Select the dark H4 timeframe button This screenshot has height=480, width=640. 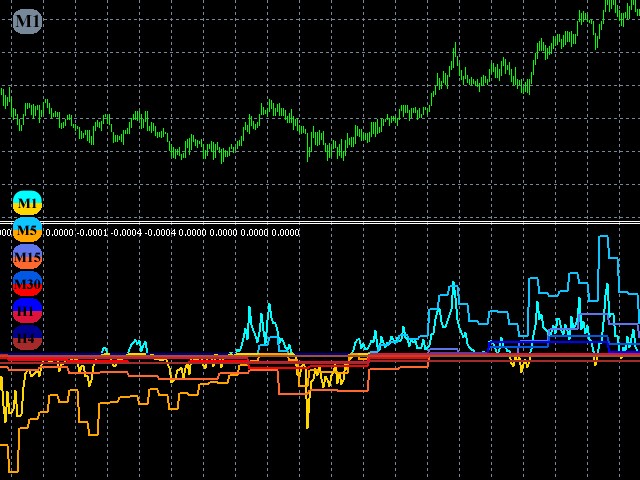[x=27, y=339]
